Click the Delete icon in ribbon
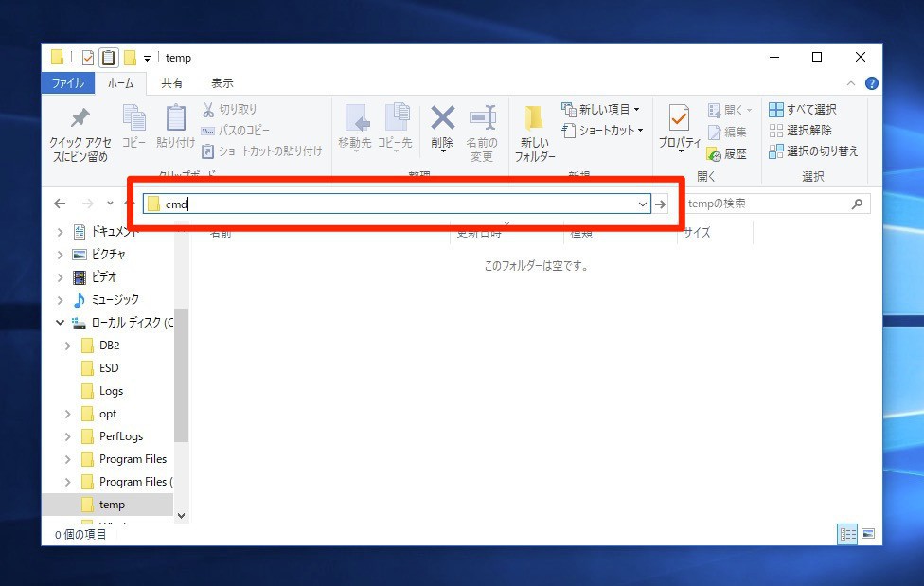 coord(442,119)
